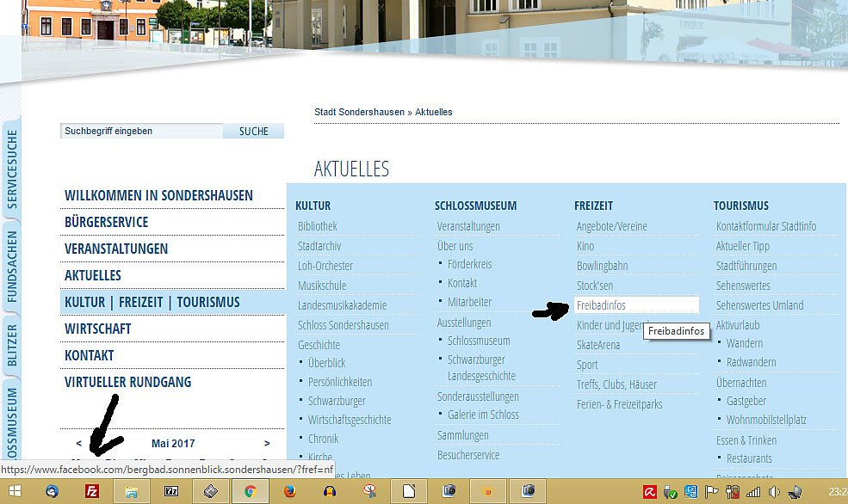
Task: Go to next month in calendar
Action: (x=267, y=444)
